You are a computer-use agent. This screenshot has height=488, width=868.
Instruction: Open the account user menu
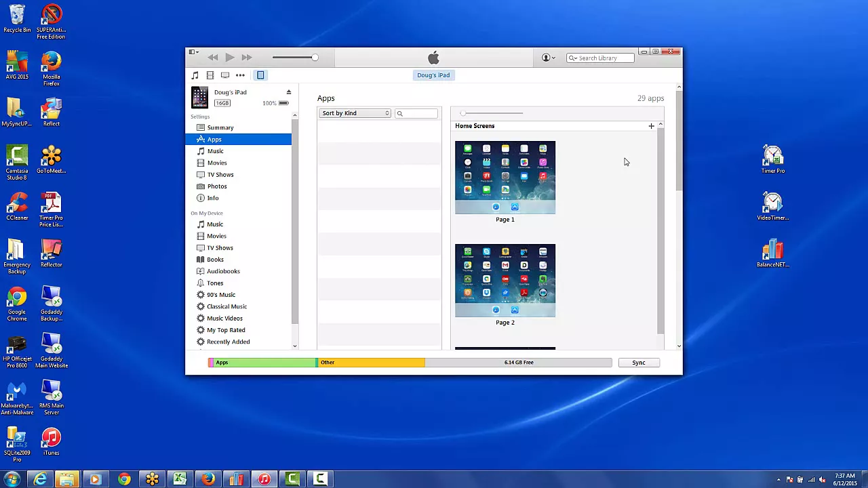point(548,58)
